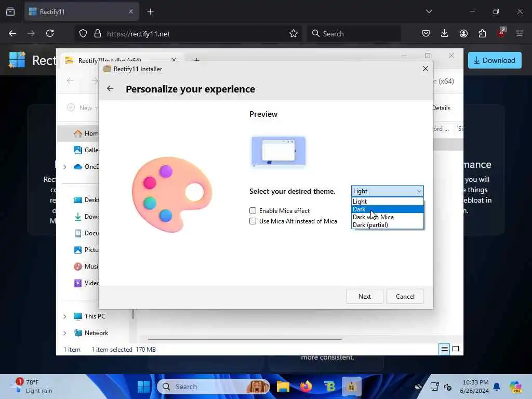Go back in Firefox browser

click(x=12, y=33)
